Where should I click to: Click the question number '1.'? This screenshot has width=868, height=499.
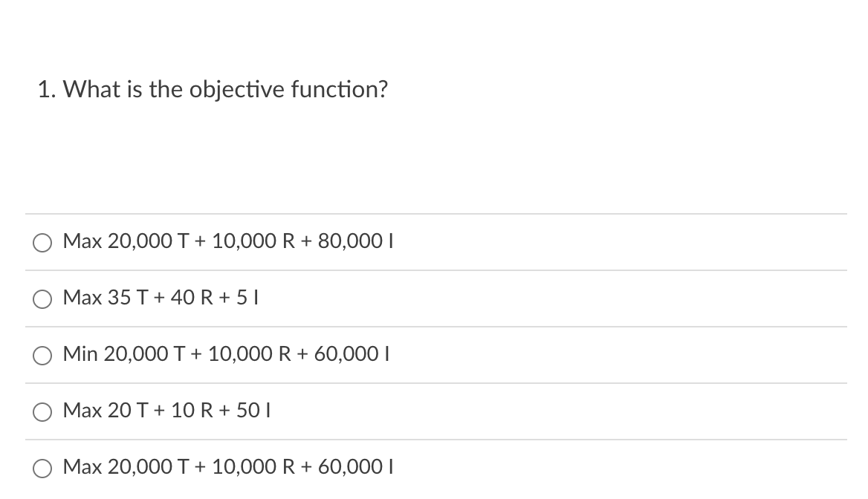(x=47, y=89)
